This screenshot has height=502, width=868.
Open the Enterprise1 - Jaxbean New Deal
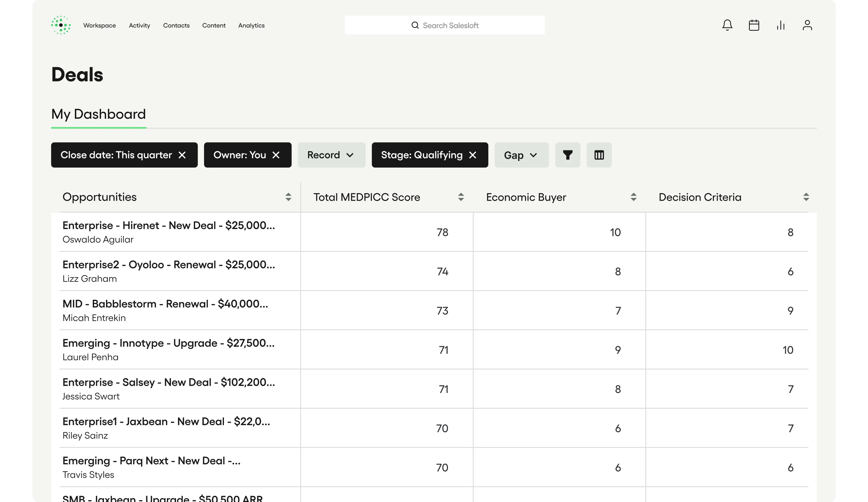coord(166,422)
